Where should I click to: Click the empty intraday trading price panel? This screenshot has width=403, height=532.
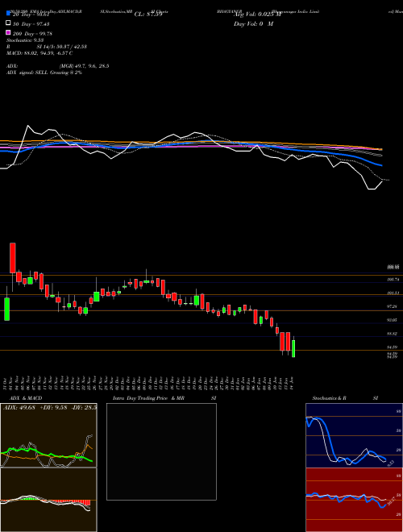point(161,451)
